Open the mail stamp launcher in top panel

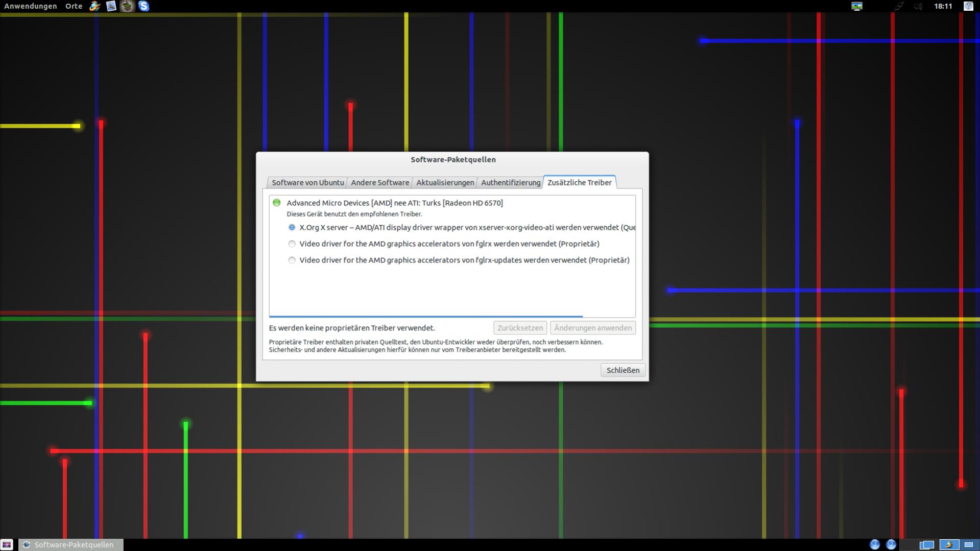tap(111, 6)
